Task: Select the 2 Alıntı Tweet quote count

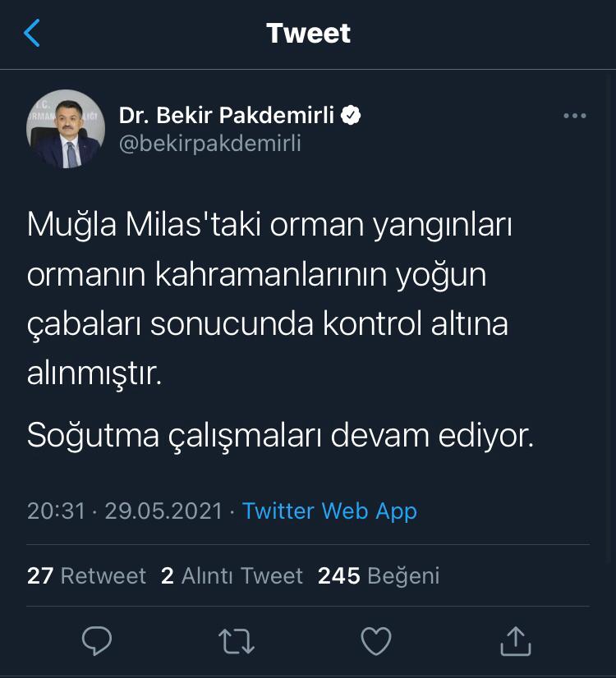Action: (231, 575)
